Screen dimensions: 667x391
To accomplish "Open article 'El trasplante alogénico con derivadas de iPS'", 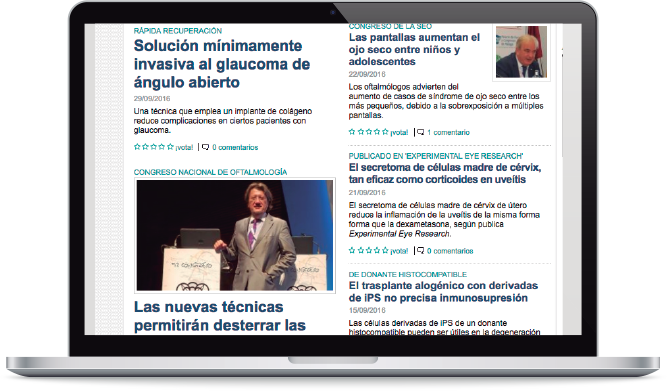I will 443,291.
